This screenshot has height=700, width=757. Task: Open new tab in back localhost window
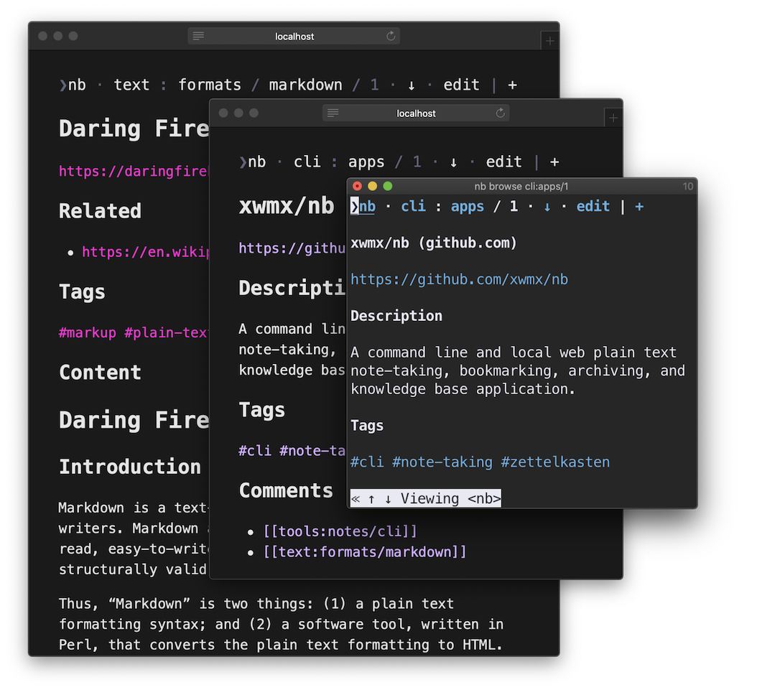[x=550, y=41]
